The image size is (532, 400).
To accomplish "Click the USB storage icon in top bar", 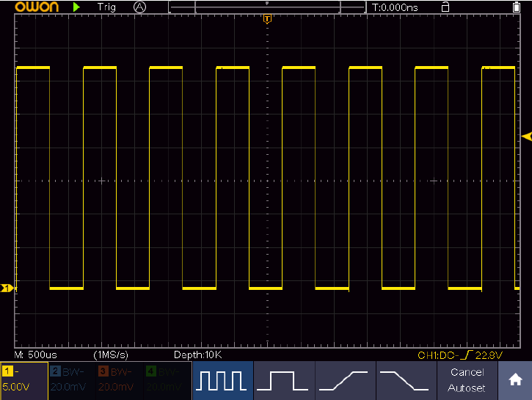I will 445,7.
